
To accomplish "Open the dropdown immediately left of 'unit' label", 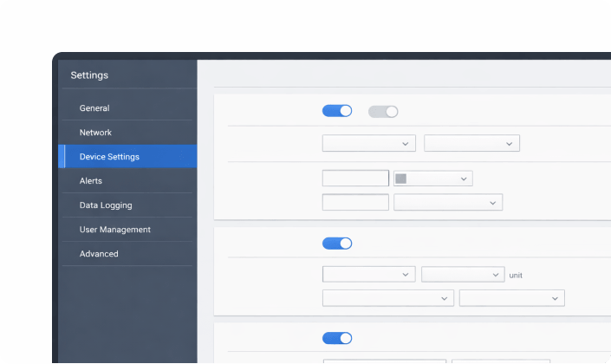I will [463, 275].
